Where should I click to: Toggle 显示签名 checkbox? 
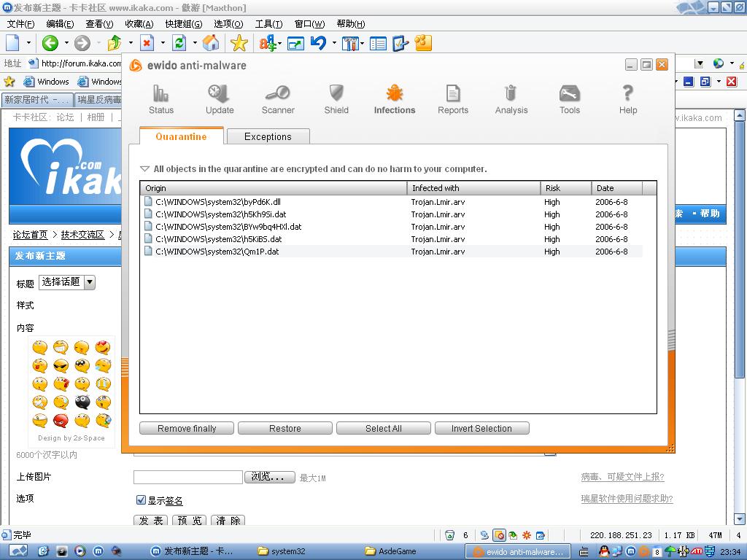coord(141,499)
